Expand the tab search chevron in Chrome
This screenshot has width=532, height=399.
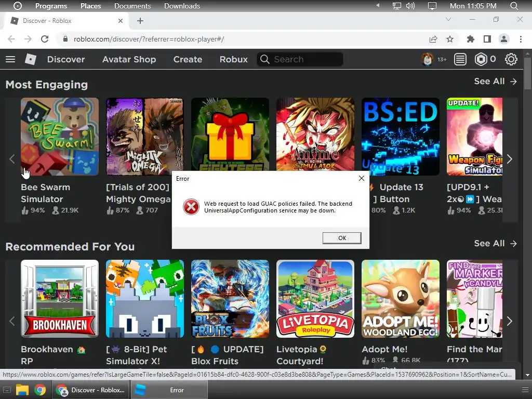pos(448,19)
